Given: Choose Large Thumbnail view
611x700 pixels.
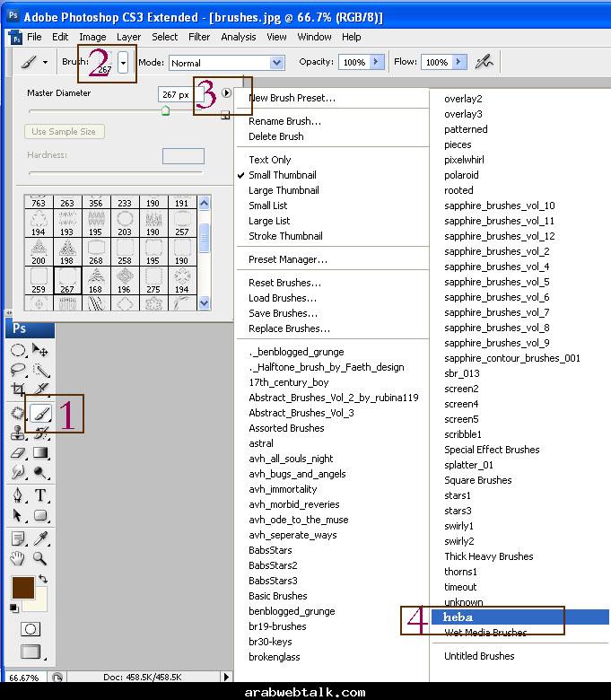Looking at the screenshot, I should pos(284,190).
